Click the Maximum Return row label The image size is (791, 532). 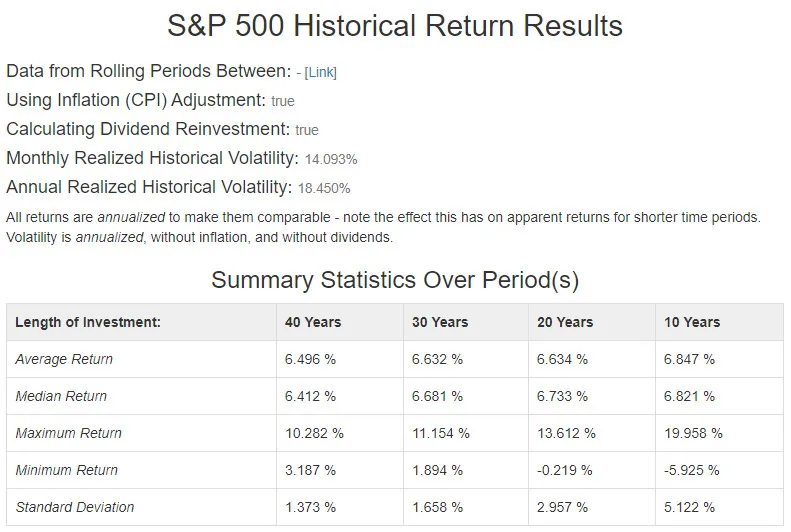(69, 433)
